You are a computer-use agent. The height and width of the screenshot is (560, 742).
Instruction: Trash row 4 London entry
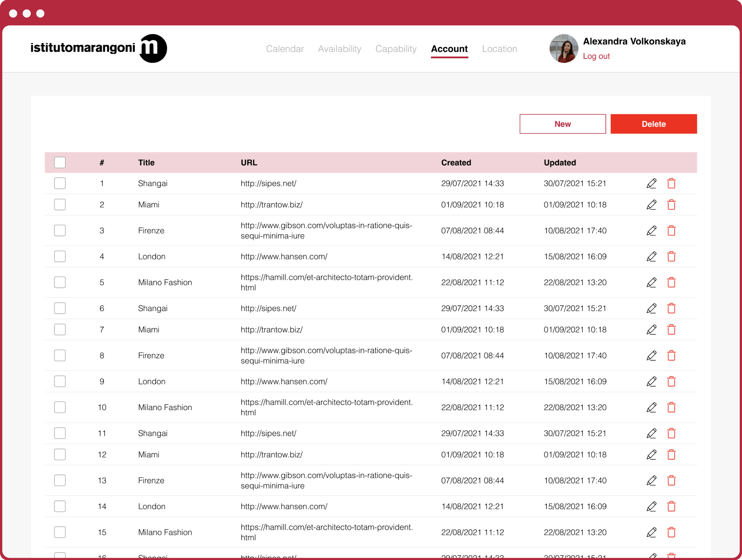pyautogui.click(x=671, y=257)
